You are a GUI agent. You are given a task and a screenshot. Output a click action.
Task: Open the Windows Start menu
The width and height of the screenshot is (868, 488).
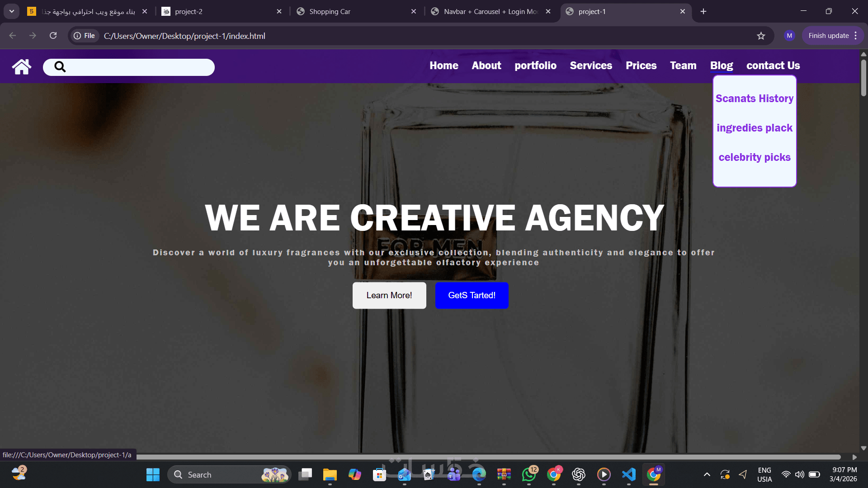point(153,474)
